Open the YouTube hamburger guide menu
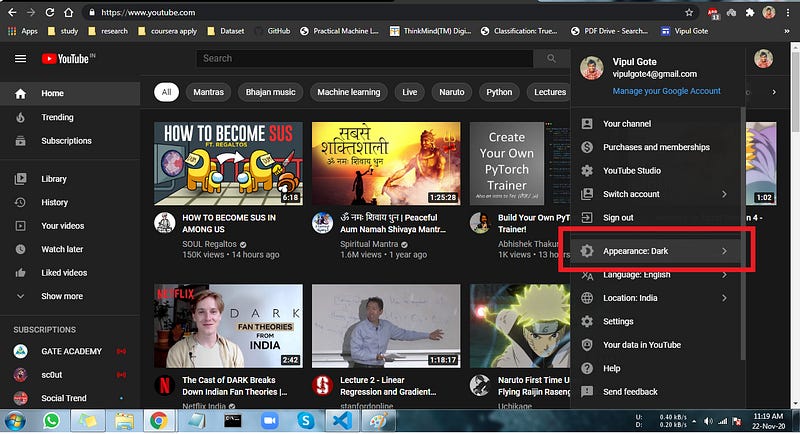 pyautogui.click(x=20, y=59)
